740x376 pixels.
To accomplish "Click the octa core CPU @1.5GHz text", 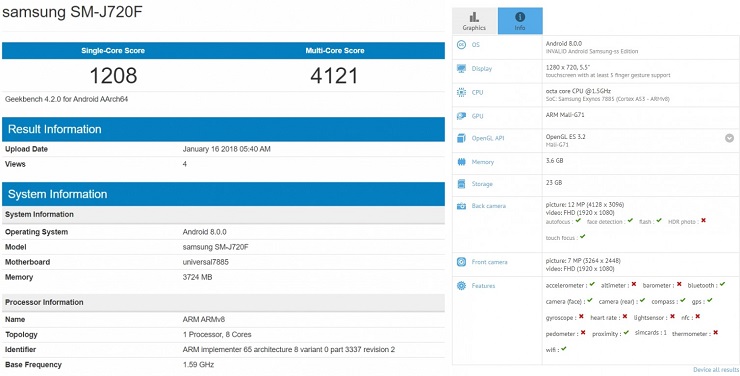I will [x=579, y=91].
